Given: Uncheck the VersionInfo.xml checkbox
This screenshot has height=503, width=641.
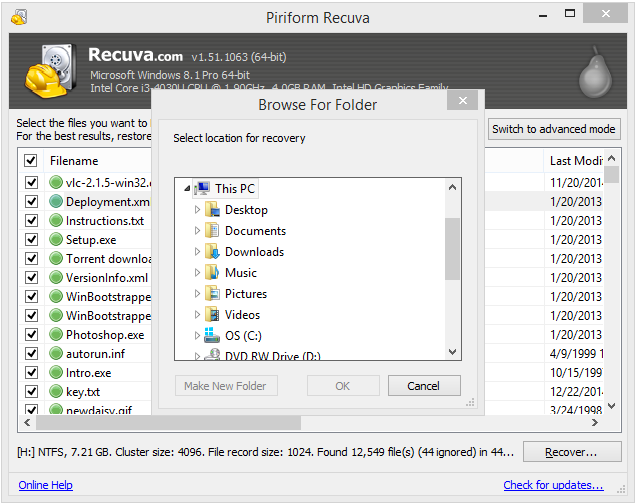Looking at the screenshot, I should click(31, 277).
